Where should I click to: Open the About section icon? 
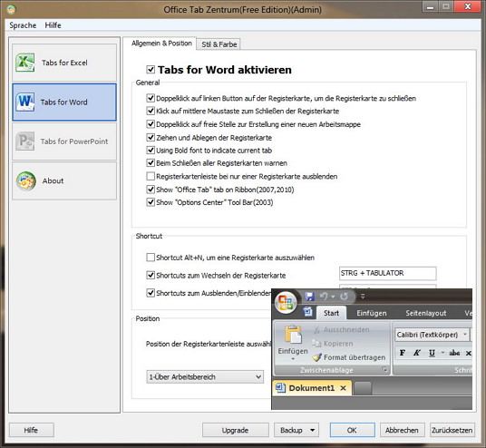tap(26, 180)
